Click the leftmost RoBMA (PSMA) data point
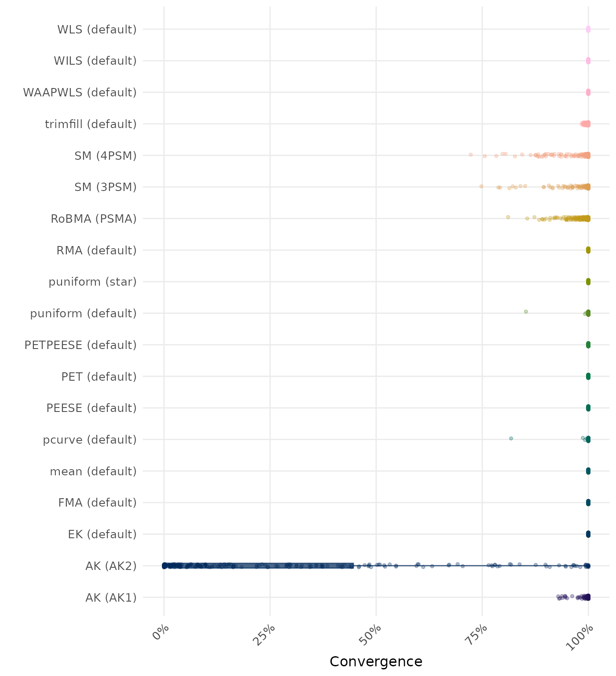616x676 pixels. (x=508, y=217)
